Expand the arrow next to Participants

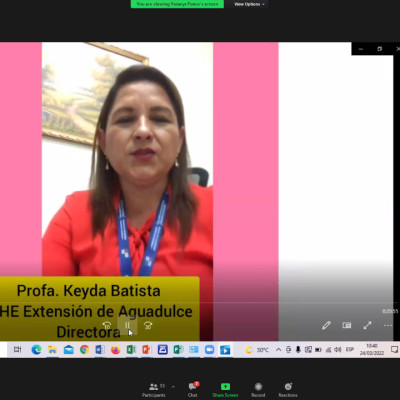[173, 387]
